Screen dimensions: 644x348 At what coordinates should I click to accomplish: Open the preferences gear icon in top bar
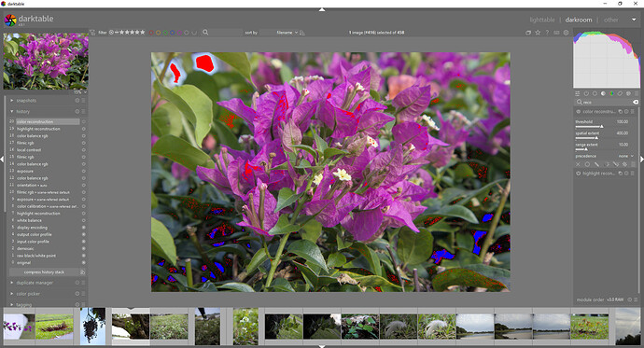tap(566, 33)
